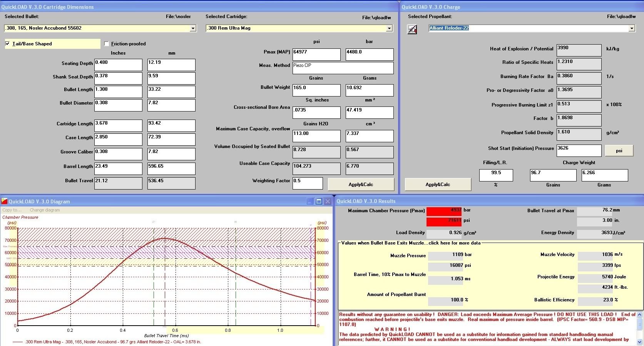The height and width of the screenshot is (346, 644).
Task: Click the red Pmax bar value 4937
Action: 444,211
